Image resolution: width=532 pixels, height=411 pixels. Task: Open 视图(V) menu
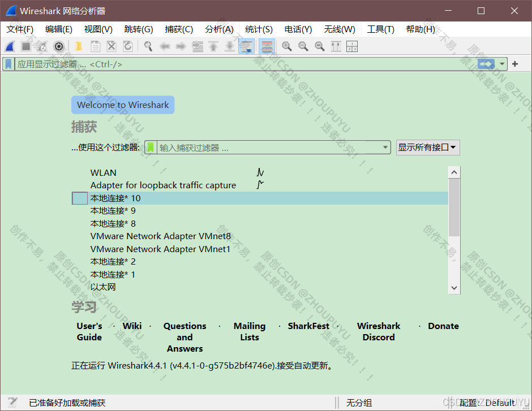pos(98,29)
